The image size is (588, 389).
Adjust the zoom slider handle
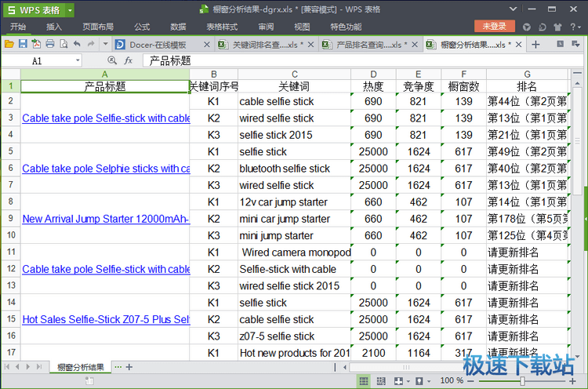pyautogui.click(x=521, y=381)
